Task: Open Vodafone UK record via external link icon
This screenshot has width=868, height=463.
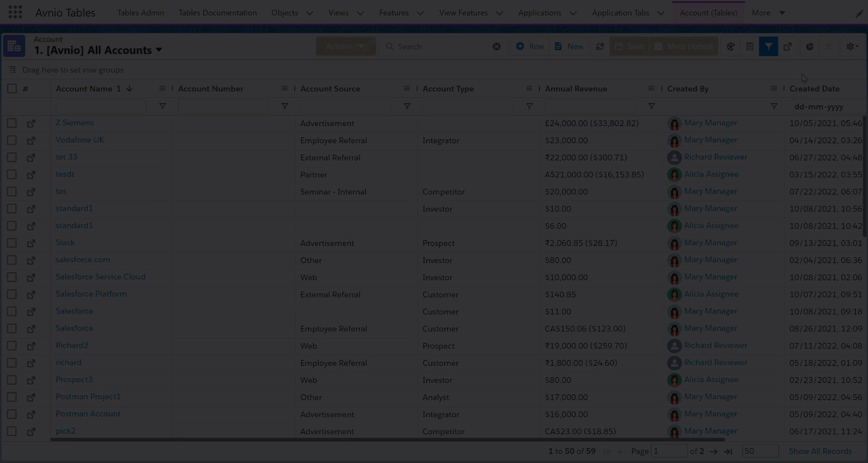Action: pyautogui.click(x=31, y=141)
